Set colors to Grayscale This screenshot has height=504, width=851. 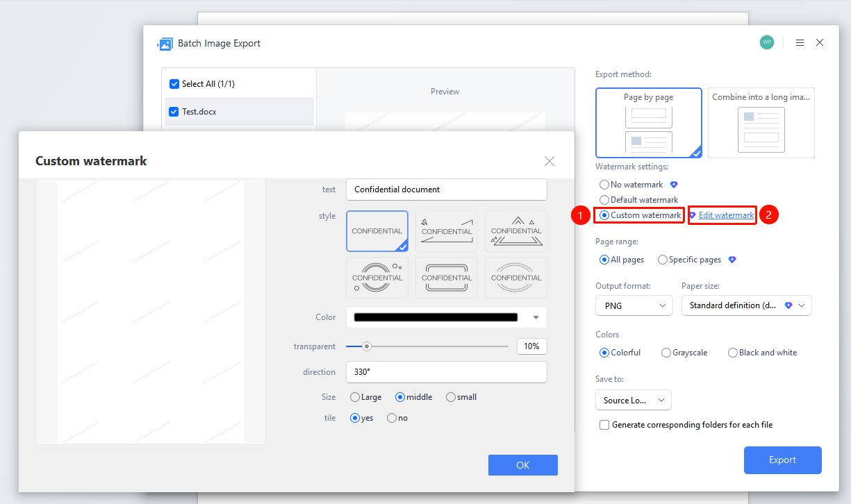pyautogui.click(x=666, y=353)
